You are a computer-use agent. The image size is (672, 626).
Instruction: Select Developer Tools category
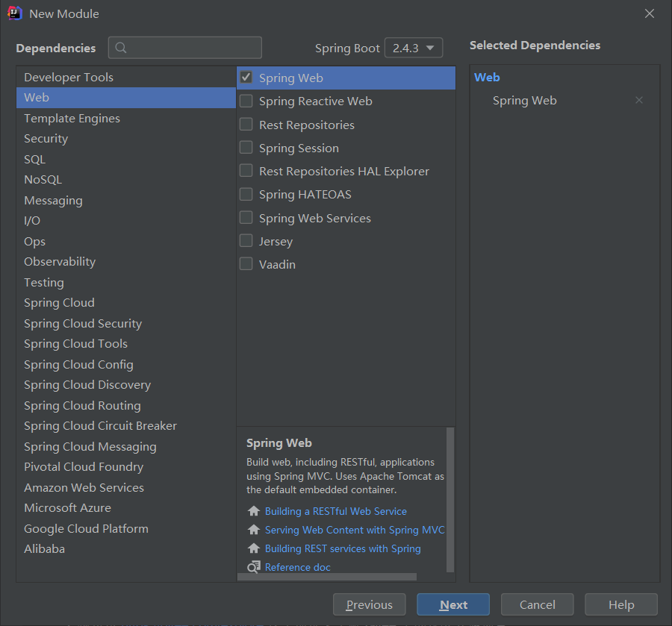click(126, 77)
